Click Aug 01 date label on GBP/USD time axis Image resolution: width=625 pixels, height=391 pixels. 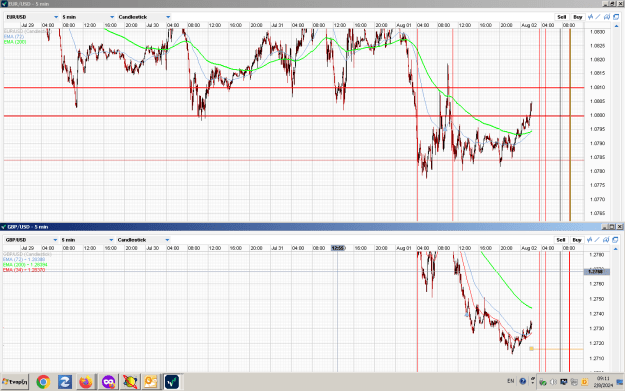click(x=403, y=248)
